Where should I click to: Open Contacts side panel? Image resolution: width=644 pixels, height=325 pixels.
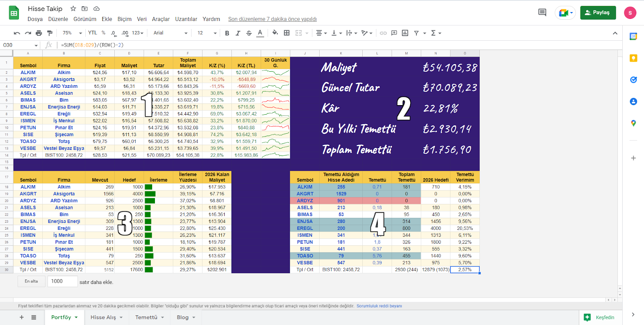633,101
